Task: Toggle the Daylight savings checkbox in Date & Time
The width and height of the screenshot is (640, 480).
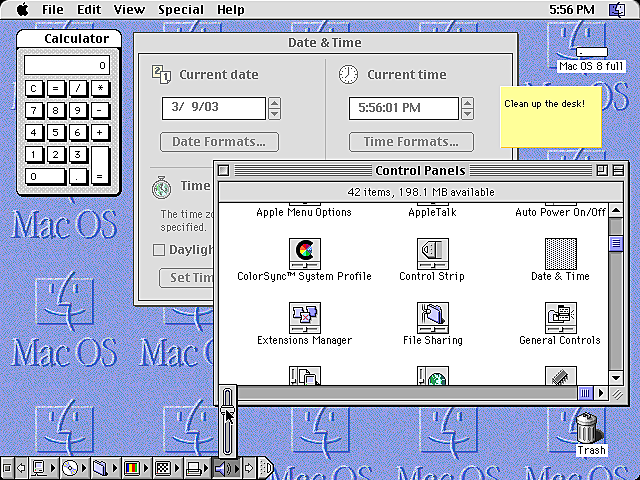Action: [159, 250]
